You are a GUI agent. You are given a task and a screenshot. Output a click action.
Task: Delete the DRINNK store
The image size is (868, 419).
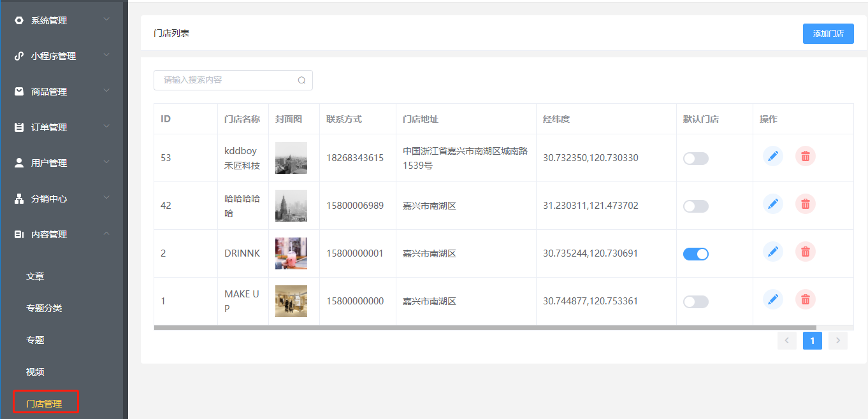[806, 252]
